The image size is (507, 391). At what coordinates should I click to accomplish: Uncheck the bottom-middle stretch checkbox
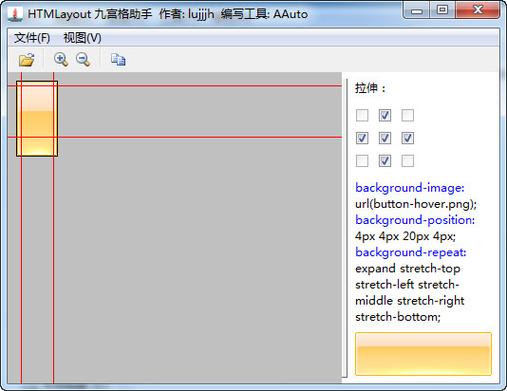(x=385, y=161)
